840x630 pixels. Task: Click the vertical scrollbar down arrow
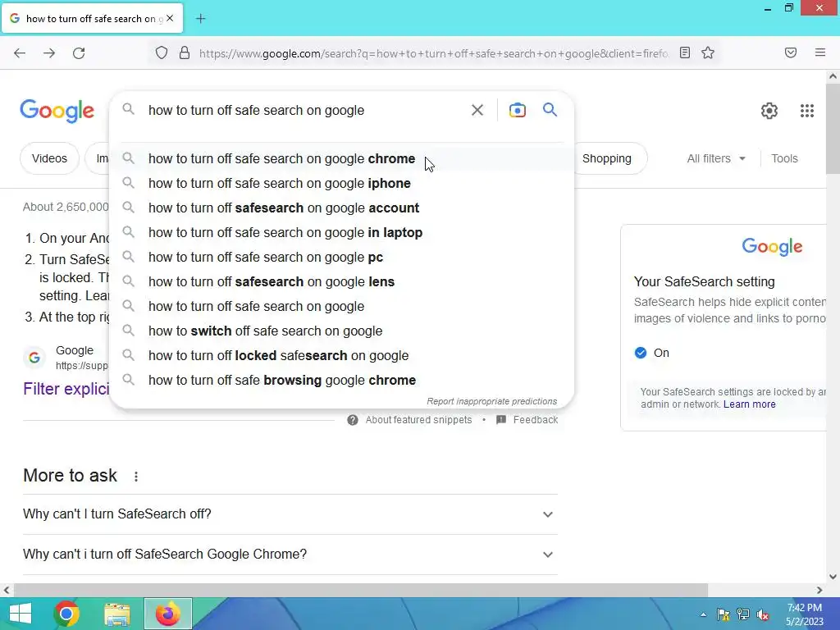click(x=833, y=577)
